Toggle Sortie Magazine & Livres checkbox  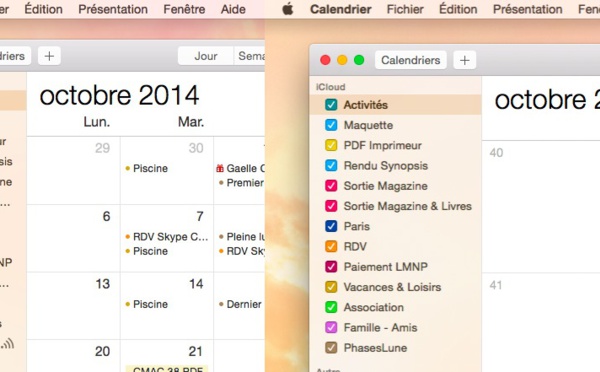tap(331, 206)
